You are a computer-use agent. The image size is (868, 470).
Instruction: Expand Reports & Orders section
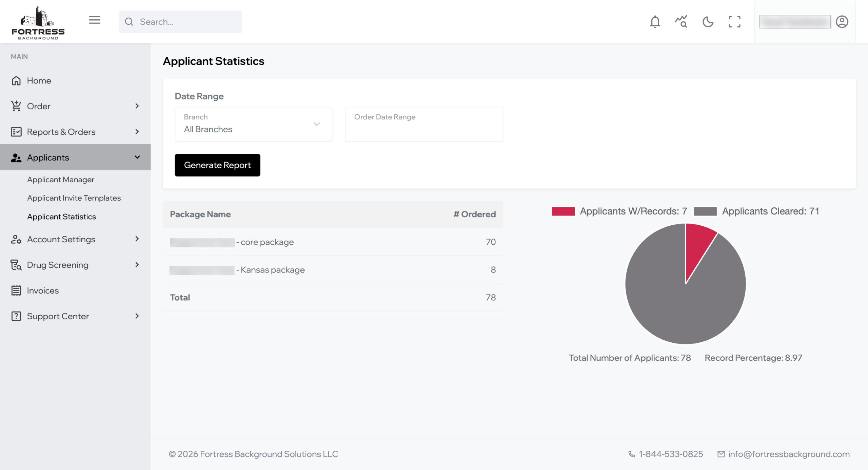[x=137, y=132]
